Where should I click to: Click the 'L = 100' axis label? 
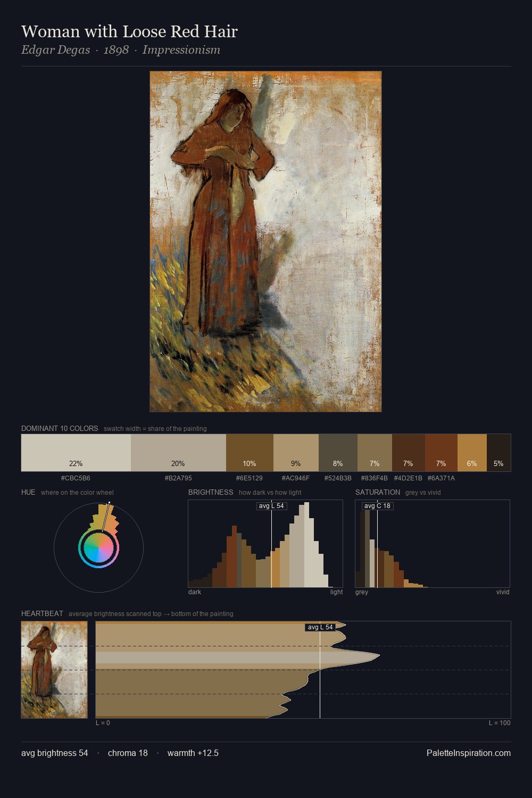500,723
